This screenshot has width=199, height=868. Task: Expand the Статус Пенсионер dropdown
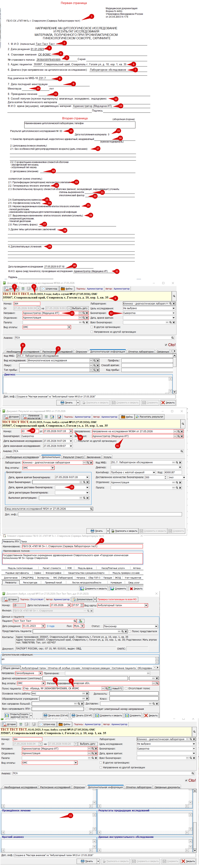[x=156, y=626]
